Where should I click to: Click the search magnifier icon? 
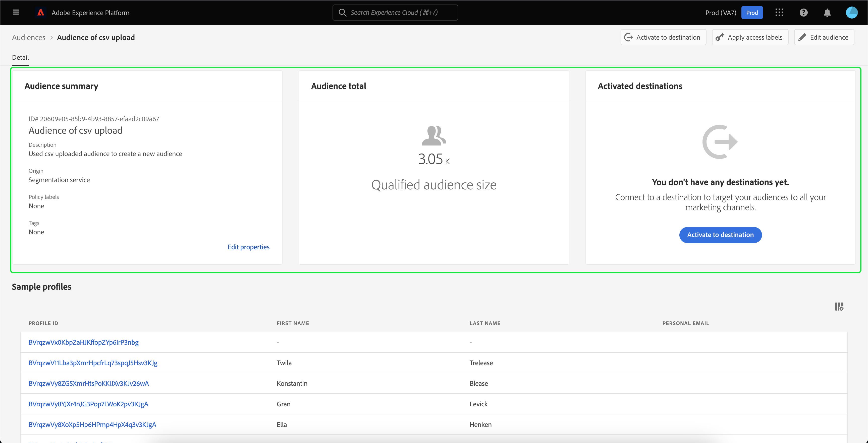tap(342, 13)
